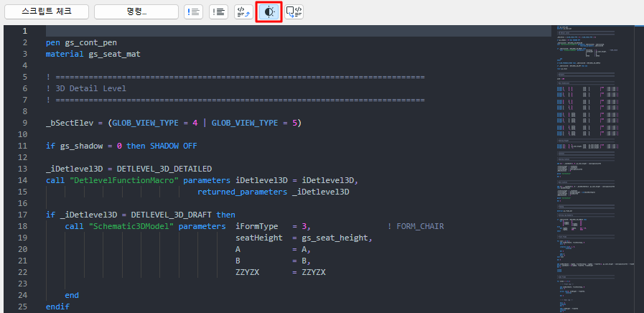
Task: Click "SHADOW OFF" on line 11
Action: pyautogui.click(x=173, y=146)
